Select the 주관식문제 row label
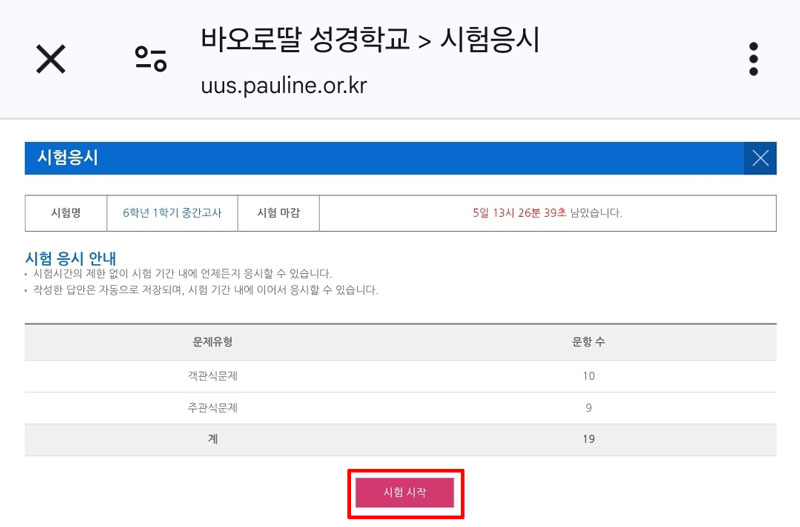Viewport: 800px width, 527px height. pos(212,408)
